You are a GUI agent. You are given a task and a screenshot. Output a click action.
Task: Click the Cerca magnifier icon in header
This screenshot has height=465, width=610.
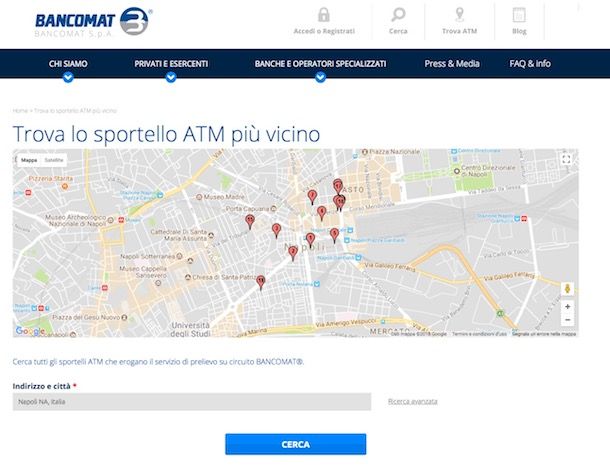click(398, 15)
